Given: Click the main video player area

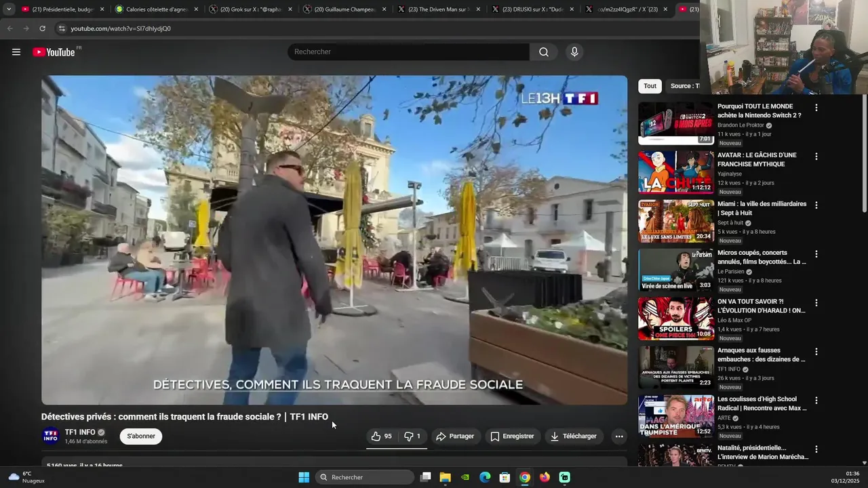Looking at the screenshot, I should [334, 240].
